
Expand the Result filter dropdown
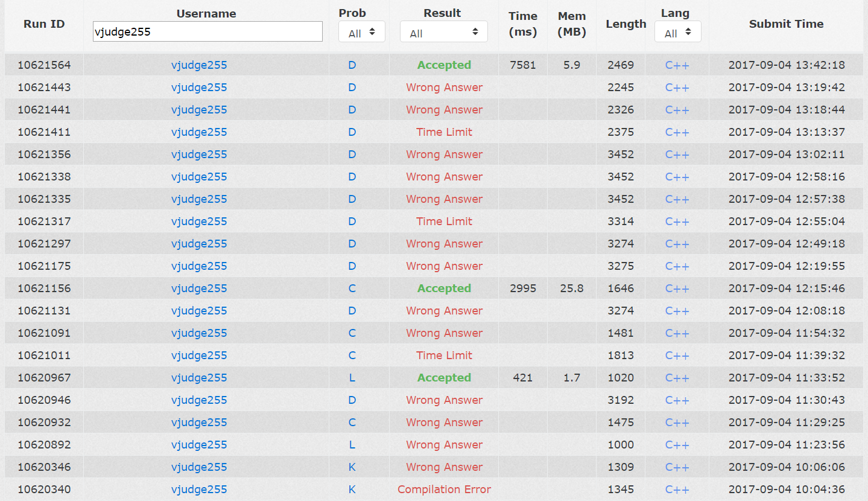point(443,33)
